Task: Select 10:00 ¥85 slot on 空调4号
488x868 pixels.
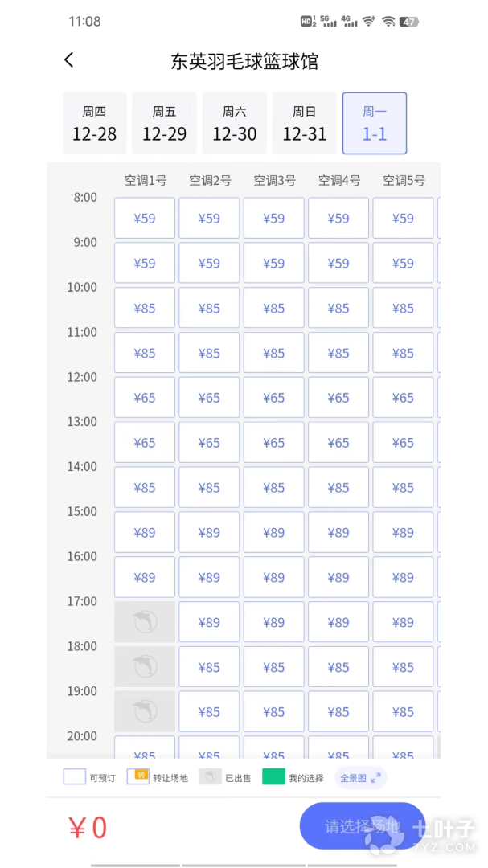Action: click(338, 308)
